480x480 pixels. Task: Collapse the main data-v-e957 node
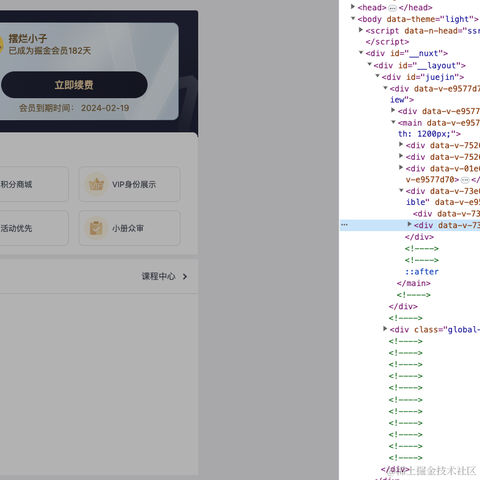393,122
